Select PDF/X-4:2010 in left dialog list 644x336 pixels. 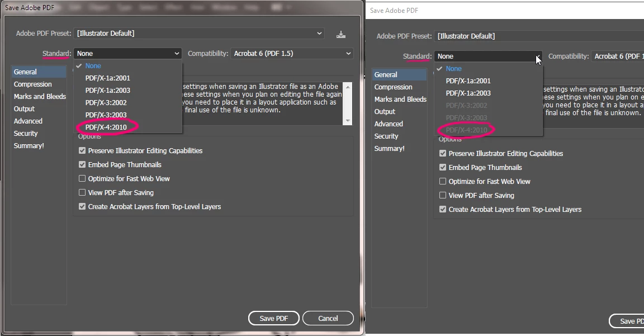(x=106, y=127)
